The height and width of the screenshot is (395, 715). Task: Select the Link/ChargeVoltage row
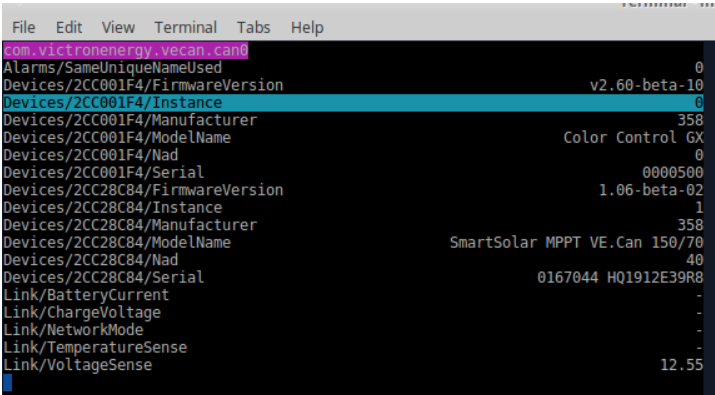353,312
